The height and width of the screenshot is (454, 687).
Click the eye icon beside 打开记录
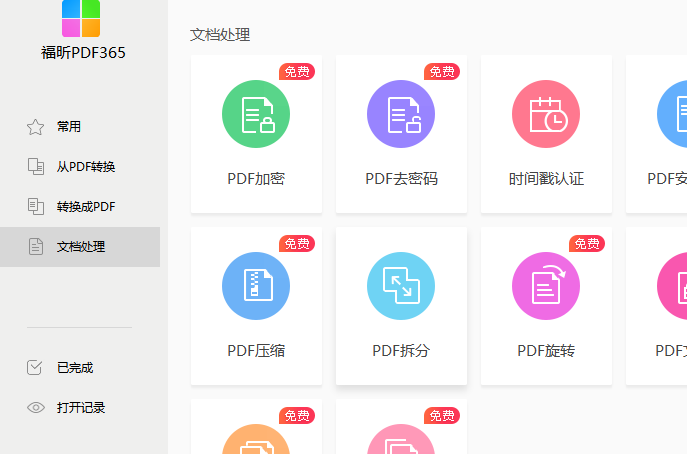tap(35, 408)
